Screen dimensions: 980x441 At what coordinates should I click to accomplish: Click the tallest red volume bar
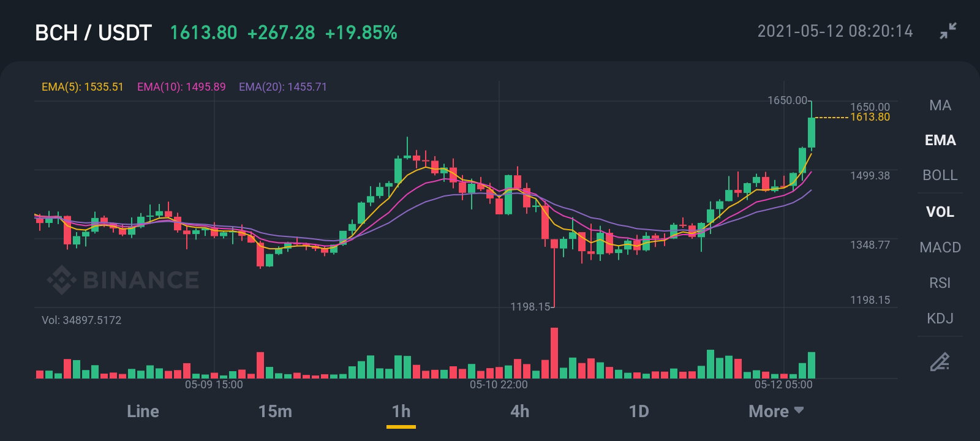[x=554, y=353]
